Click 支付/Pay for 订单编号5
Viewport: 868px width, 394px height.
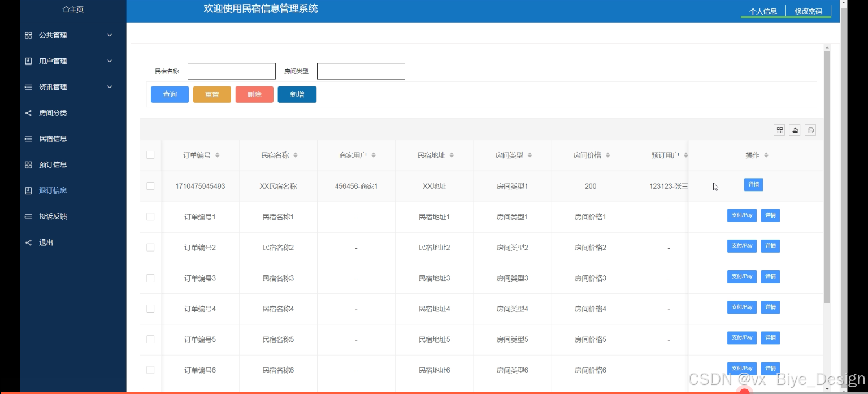tap(741, 337)
